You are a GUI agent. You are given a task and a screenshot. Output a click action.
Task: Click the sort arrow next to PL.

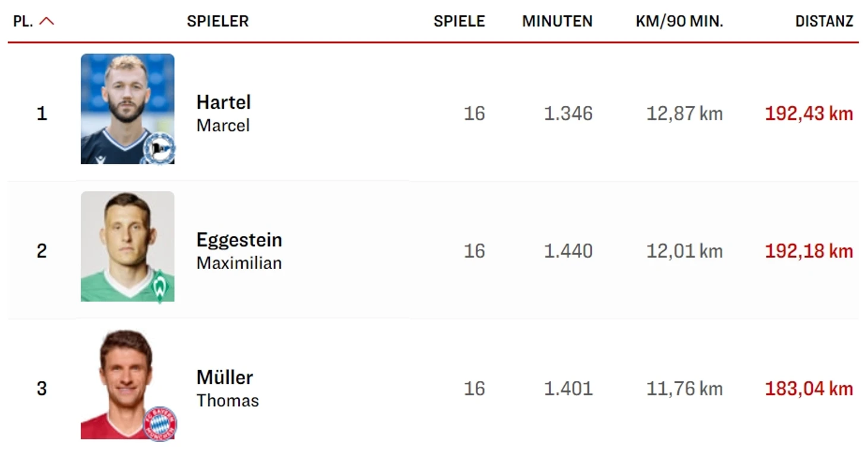click(x=46, y=21)
